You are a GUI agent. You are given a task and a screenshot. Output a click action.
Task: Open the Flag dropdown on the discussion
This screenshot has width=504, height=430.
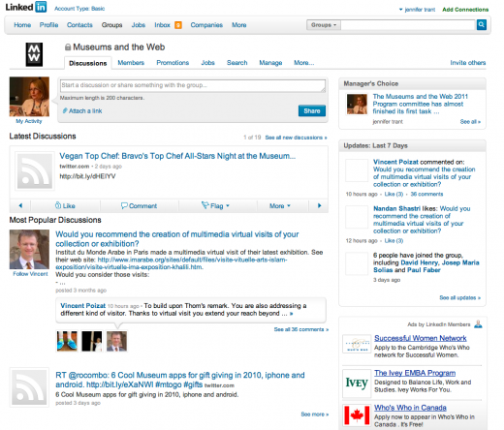(215, 205)
